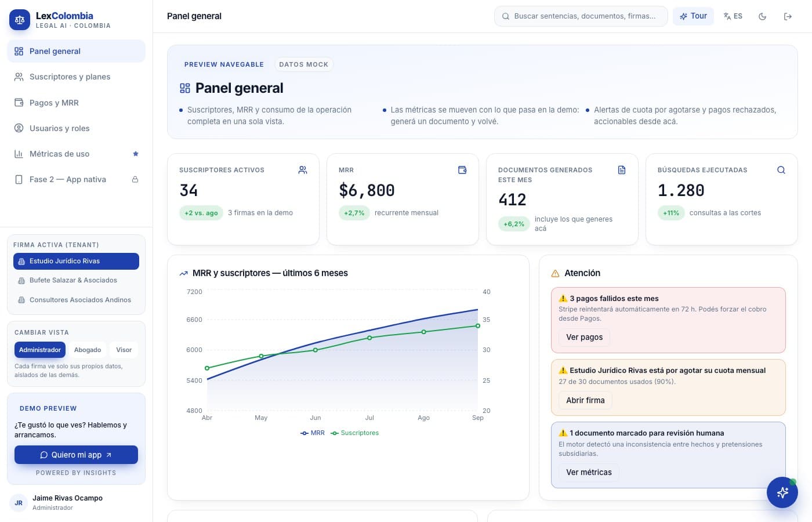Click the Ver métricas button

[x=589, y=472]
